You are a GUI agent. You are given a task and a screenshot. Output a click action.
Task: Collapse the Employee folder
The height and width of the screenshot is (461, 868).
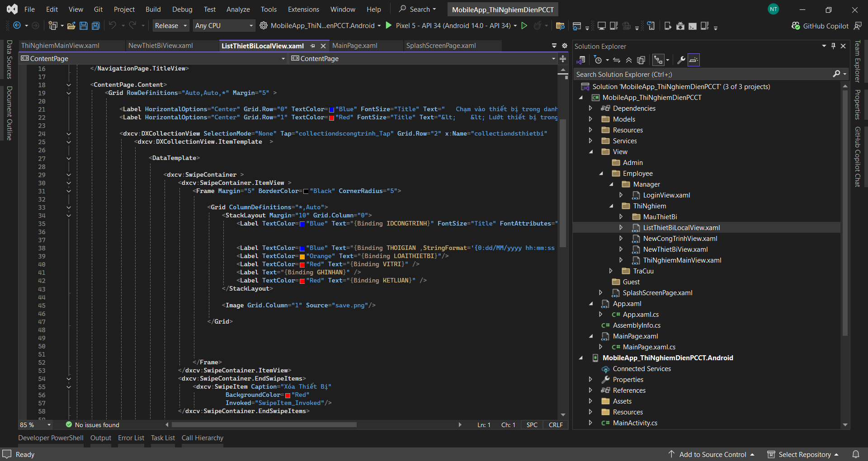click(601, 173)
